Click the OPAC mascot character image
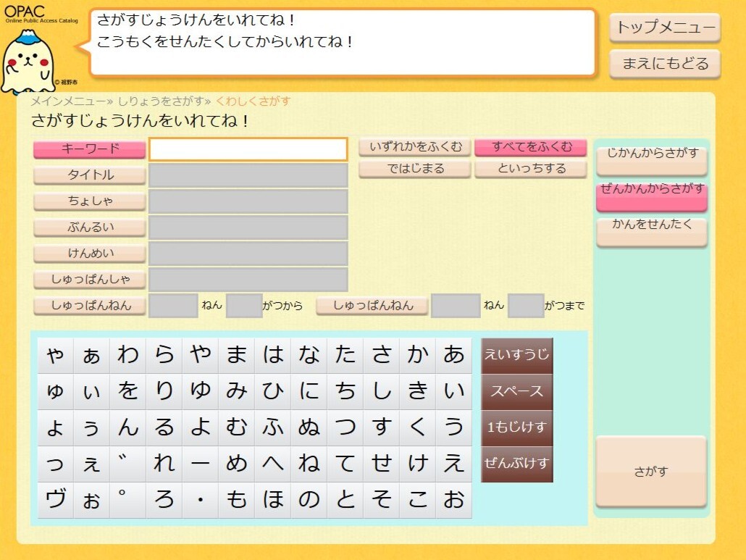Image resolution: width=746 pixels, height=560 pixels. click(28, 62)
